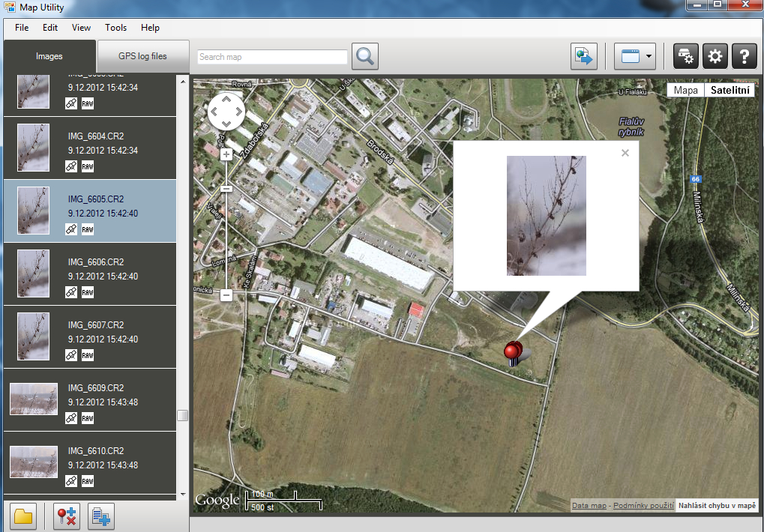The image size is (764, 532).
Task: Select IMG_6610.CR2 thumbnail in list
Action: point(34,462)
